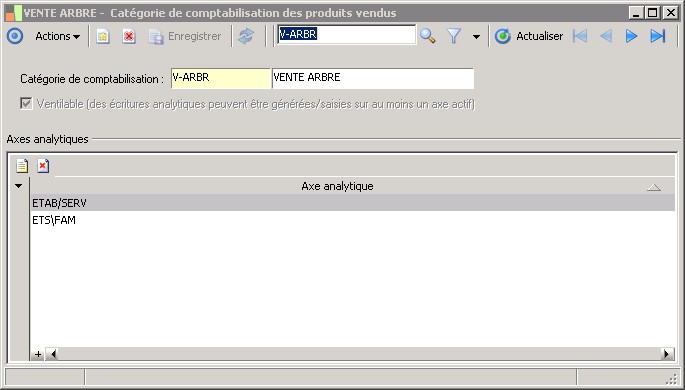Expand the filter dropdown arrow
The width and height of the screenshot is (685, 390).
[476, 37]
